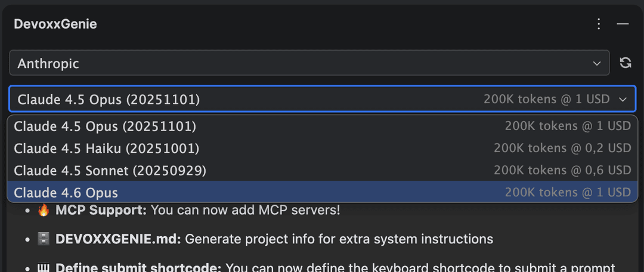This screenshot has height=272, width=644.
Task: Click the fire icon beside MCP Support
Action: (x=44, y=211)
